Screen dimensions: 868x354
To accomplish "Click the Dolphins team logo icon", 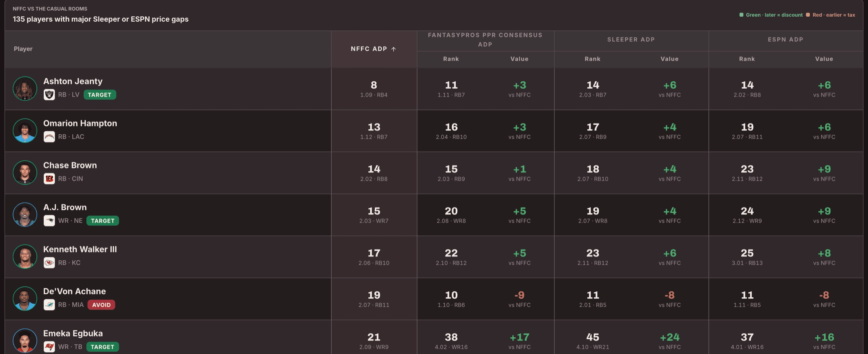I will (49, 305).
